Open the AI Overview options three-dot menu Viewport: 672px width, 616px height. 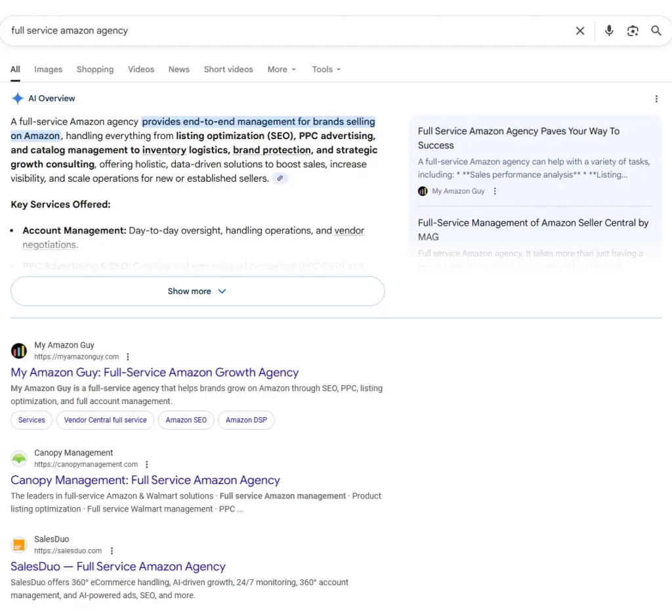point(656,98)
